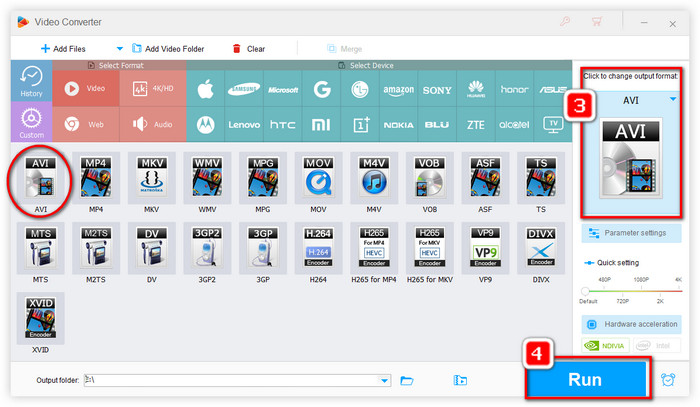Start conversion with the Run button
The image size is (700, 407).
pyautogui.click(x=586, y=379)
